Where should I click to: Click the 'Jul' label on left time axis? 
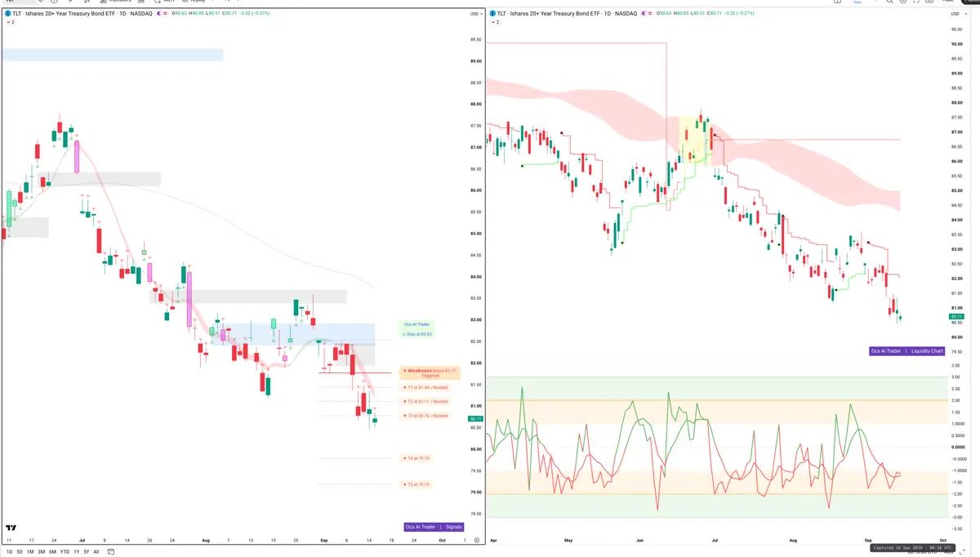82,541
